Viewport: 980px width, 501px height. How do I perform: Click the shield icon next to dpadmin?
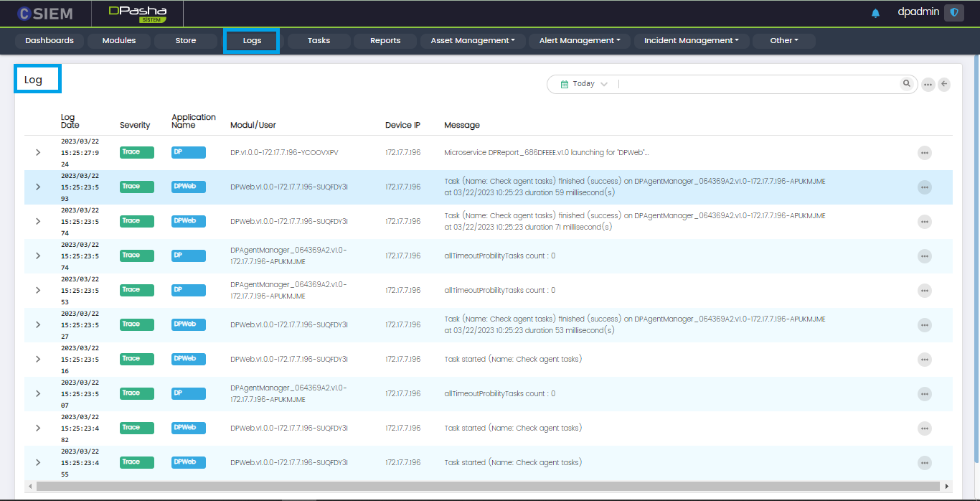(953, 13)
